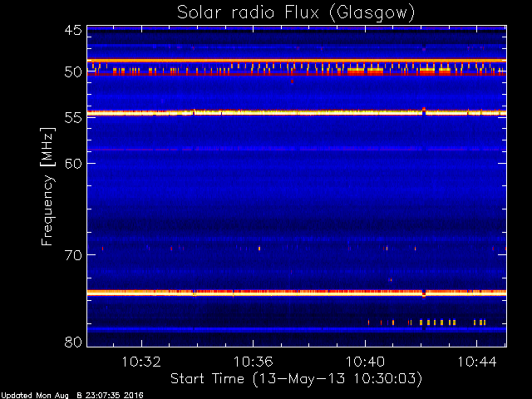This screenshot has width=532, height=399.
Task: Click the 70 frequency tick label
Action: click(x=73, y=254)
